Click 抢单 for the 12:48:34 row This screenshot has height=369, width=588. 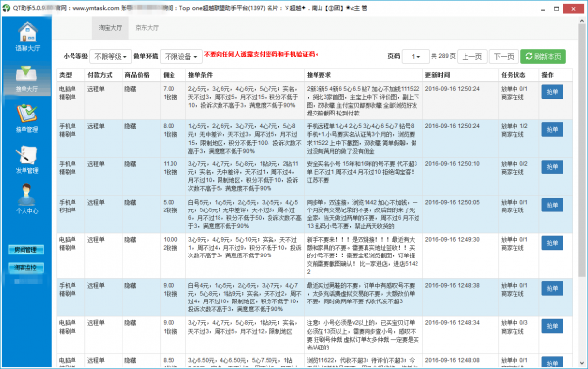point(552,326)
